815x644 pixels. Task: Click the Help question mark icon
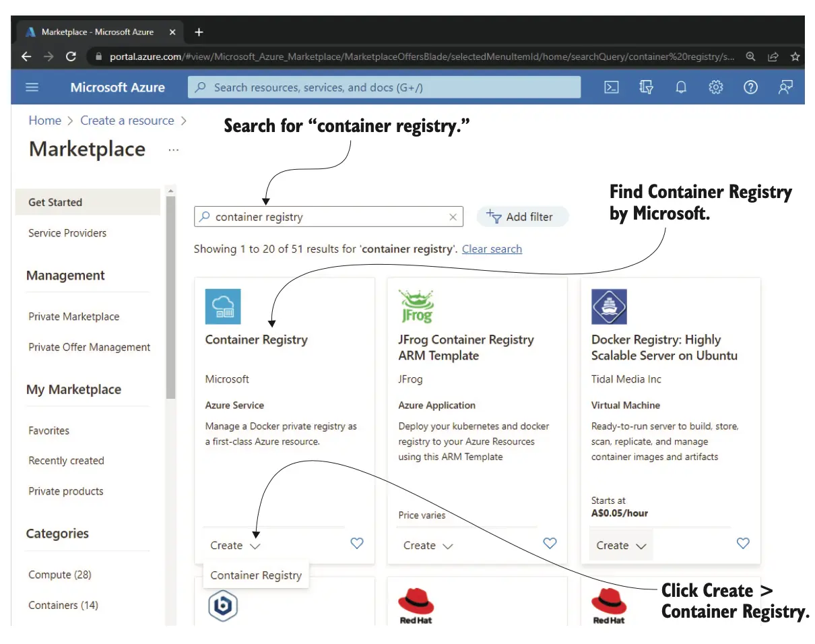click(750, 88)
